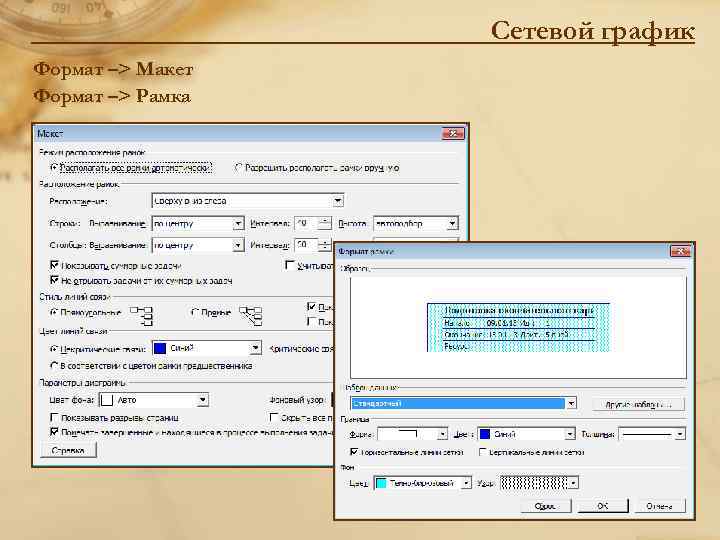The image size is (720, 540).
Task: Choose Прямые link line style
Action: click(210, 313)
